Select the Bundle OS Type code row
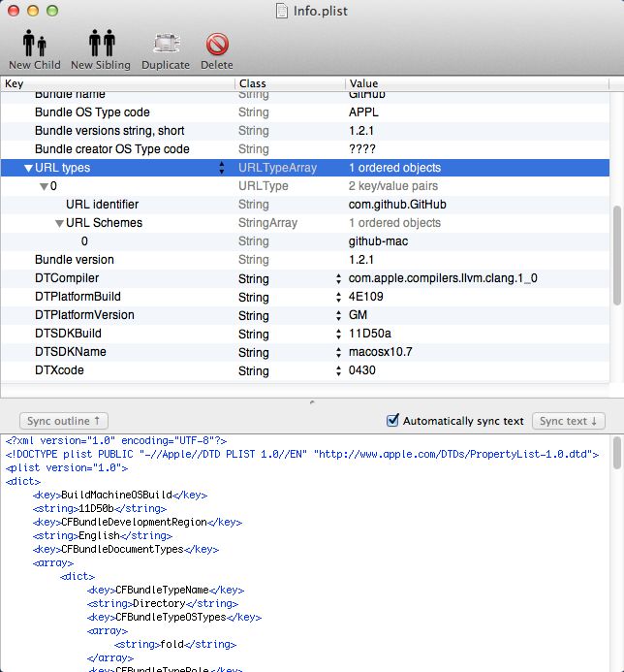Image resolution: width=624 pixels, height=672 pixels. 305,112
